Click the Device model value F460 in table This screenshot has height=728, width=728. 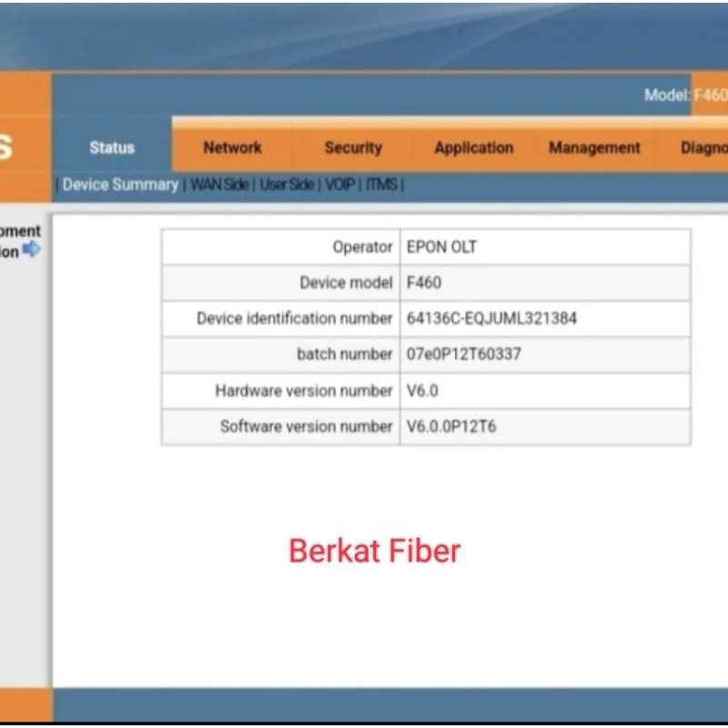point(424,283)
